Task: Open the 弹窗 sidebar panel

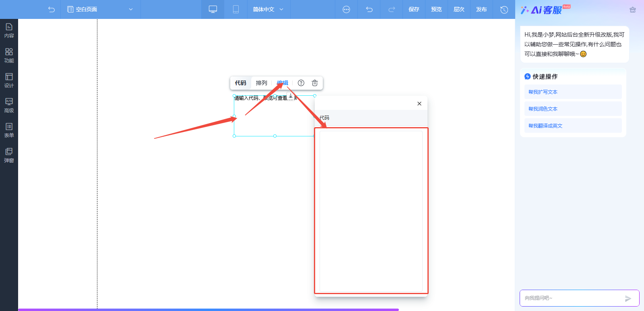Action: 9,156
